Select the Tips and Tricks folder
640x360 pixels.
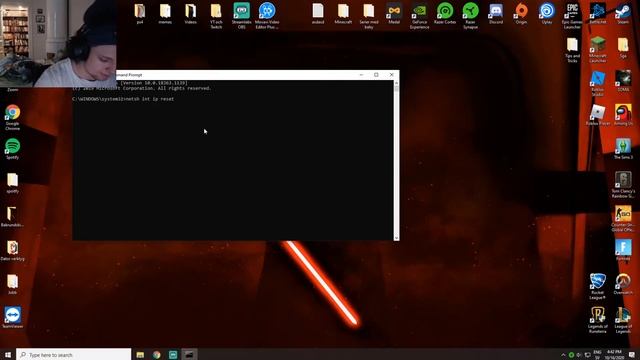572,49
